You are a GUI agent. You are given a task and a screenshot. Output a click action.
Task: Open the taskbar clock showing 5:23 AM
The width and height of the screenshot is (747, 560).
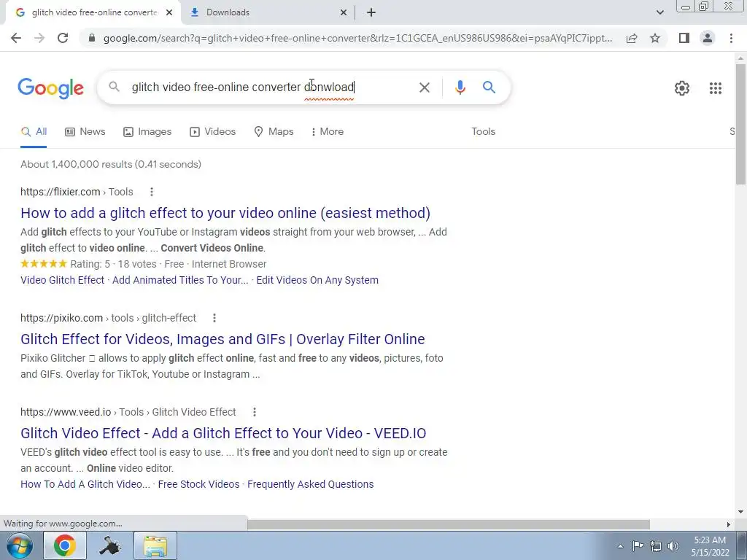point(710,546)
